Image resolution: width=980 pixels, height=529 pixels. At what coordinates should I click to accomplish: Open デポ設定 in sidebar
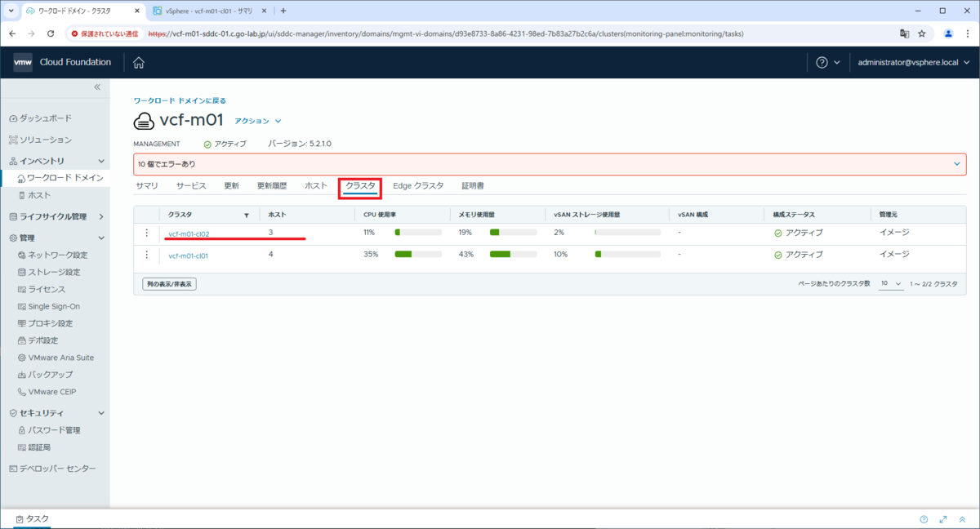point(38,340)
